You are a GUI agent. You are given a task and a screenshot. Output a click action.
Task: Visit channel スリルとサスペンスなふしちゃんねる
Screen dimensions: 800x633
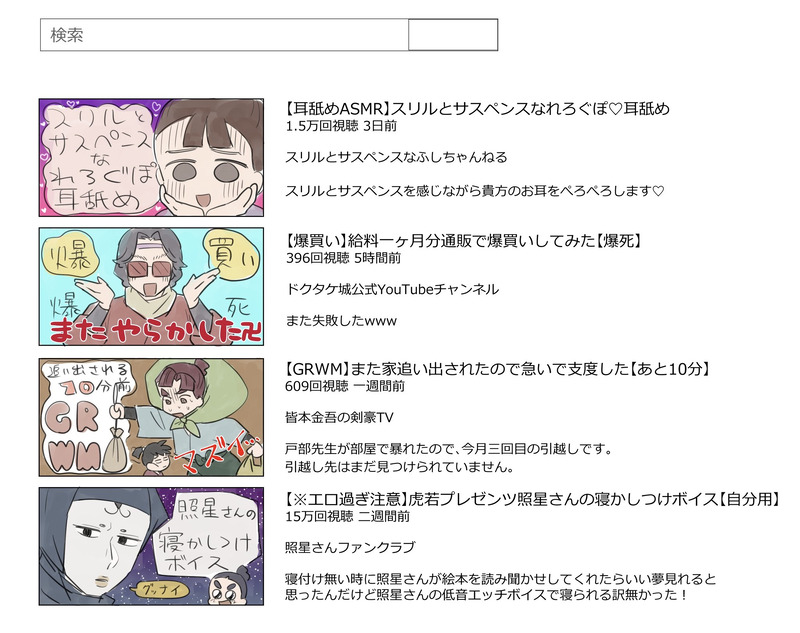tap(396, 157)
